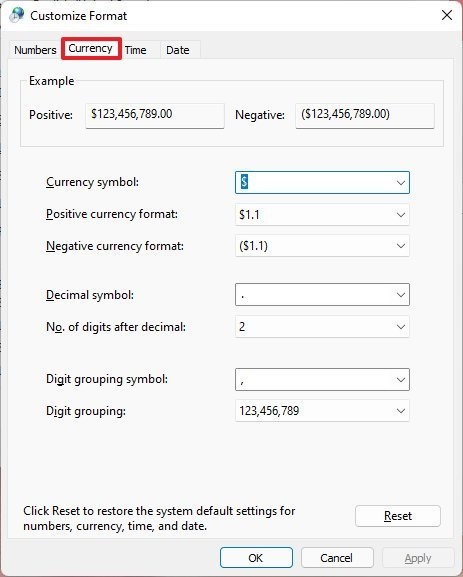
Task: Open Positive currency format dropdown
Action: coord(322,215)
